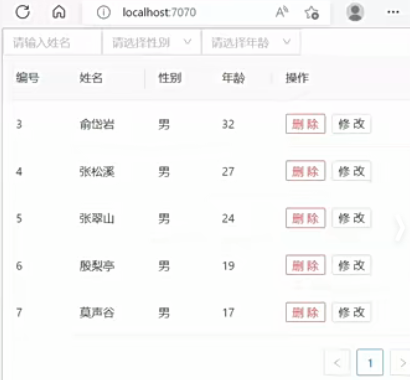
Task: Click the ID cell 7
Action: [x=19, y=313]
